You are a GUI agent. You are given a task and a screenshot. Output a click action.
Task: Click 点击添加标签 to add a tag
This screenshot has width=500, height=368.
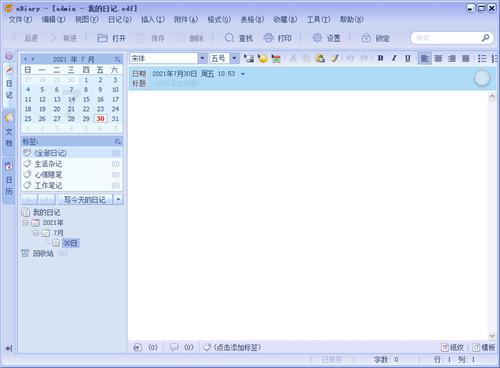point(232,347)
